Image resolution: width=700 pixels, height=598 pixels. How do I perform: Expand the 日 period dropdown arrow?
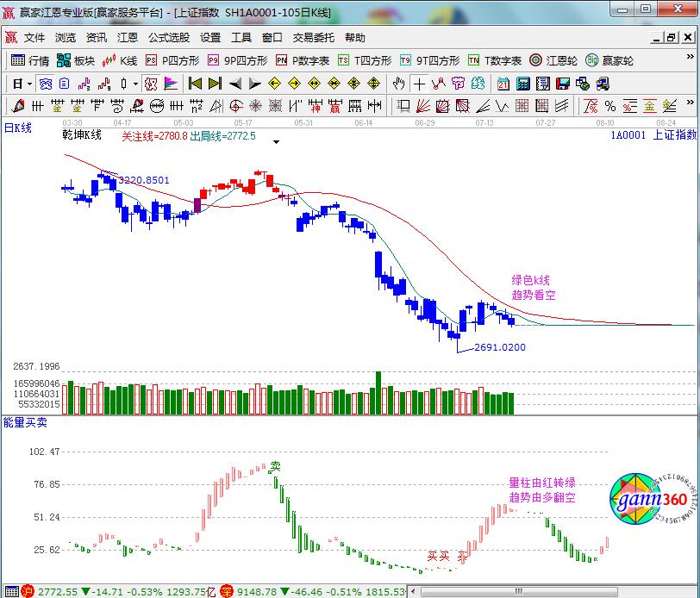(29, 84)
